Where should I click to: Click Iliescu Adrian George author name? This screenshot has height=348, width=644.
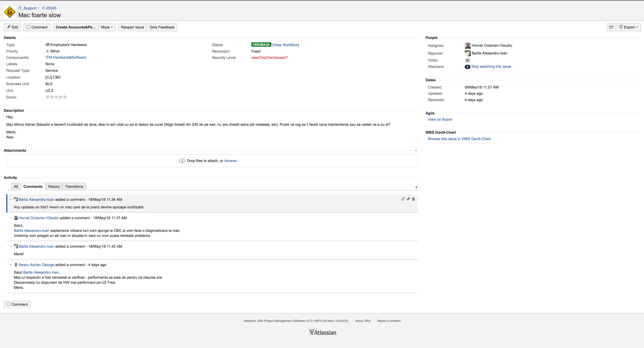tap(37, 265)
